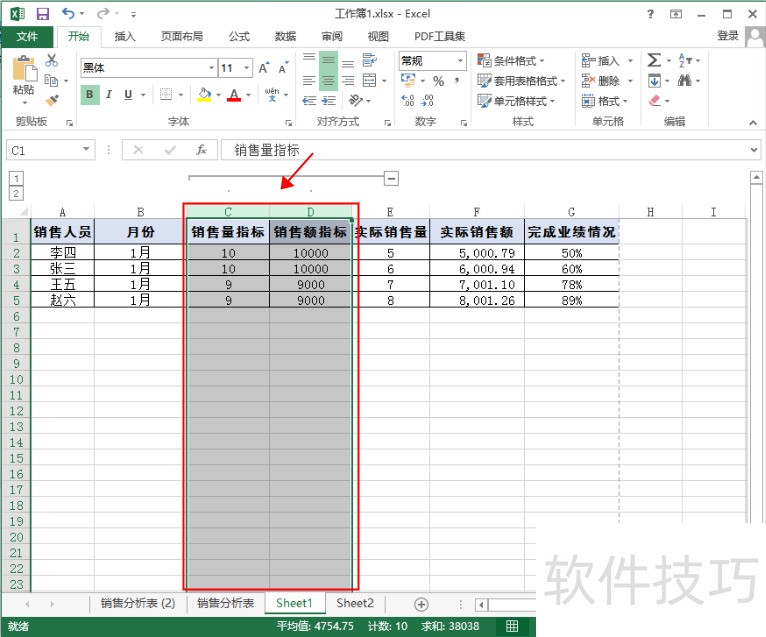Decrease decimal places
The width and height of the screenshot is (766, 637).
(427, 101)
